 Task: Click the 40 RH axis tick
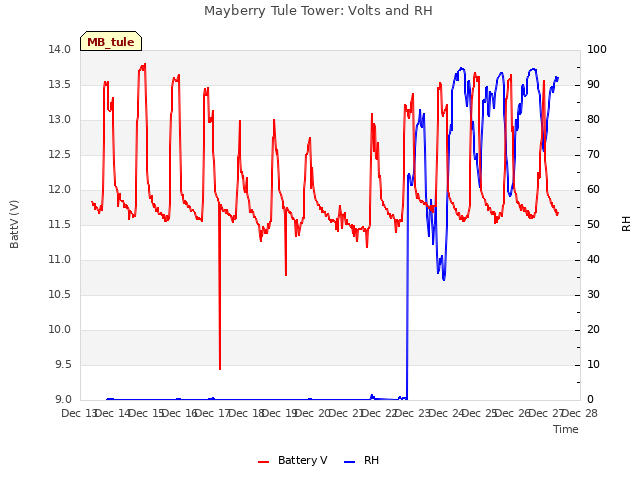[593, 260]
